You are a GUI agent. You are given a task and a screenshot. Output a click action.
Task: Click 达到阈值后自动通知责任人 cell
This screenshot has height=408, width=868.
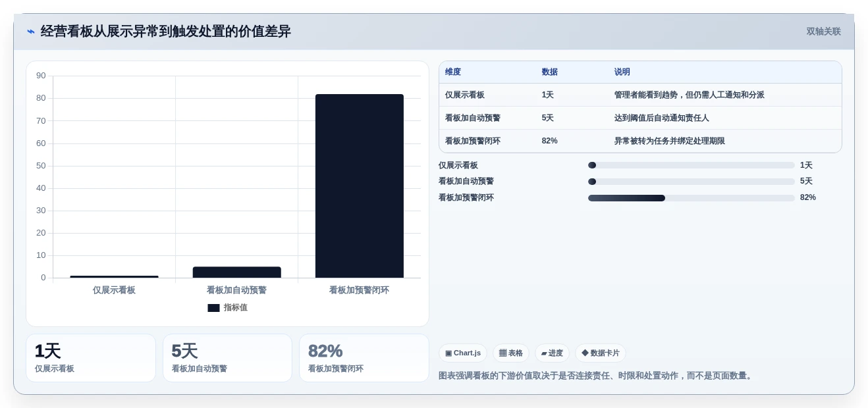662,118
